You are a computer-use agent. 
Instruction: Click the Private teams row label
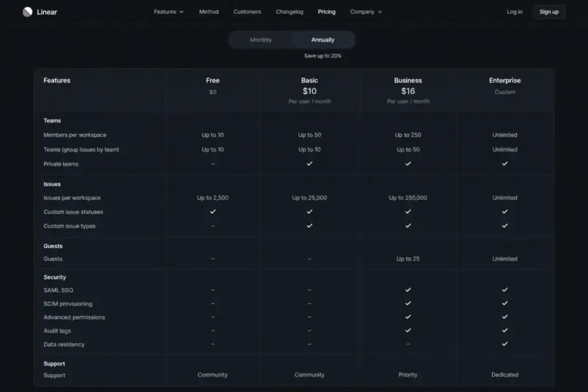tap(61, 164)
